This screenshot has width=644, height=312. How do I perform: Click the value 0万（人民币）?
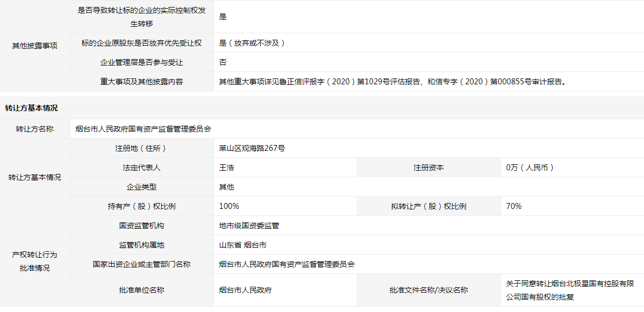[530, 168]
